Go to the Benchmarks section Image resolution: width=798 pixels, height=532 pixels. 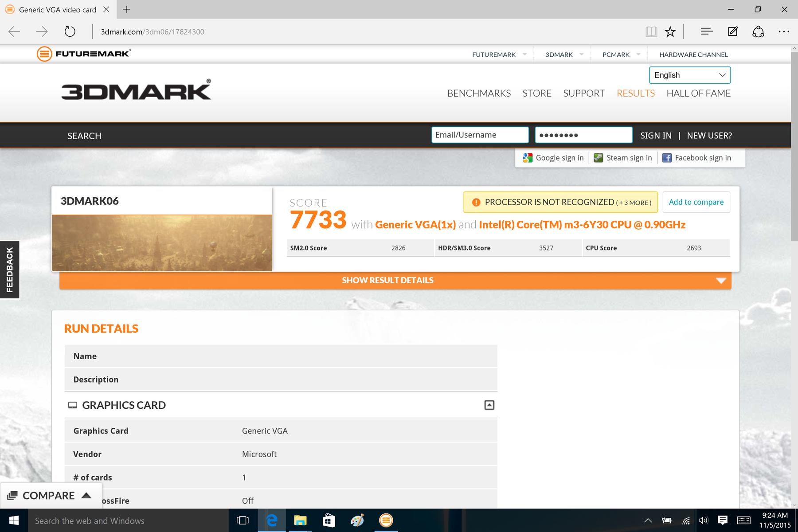pos(479,93)
